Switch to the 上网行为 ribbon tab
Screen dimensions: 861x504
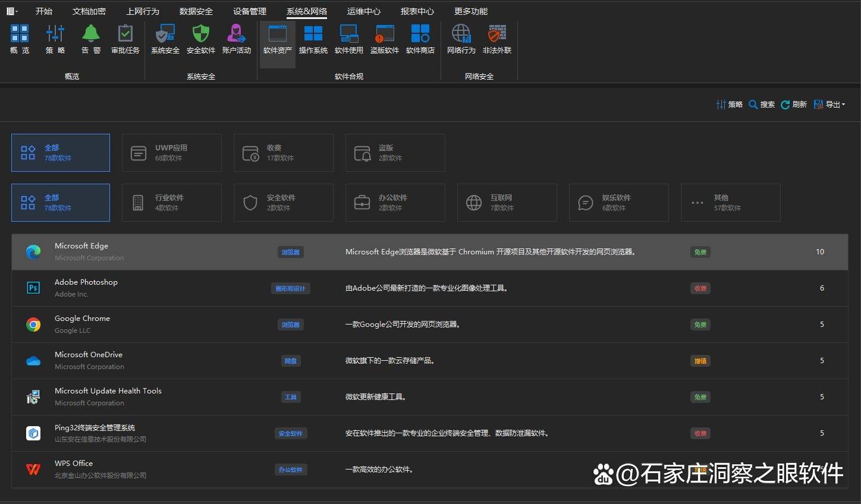tap(143, 11)
